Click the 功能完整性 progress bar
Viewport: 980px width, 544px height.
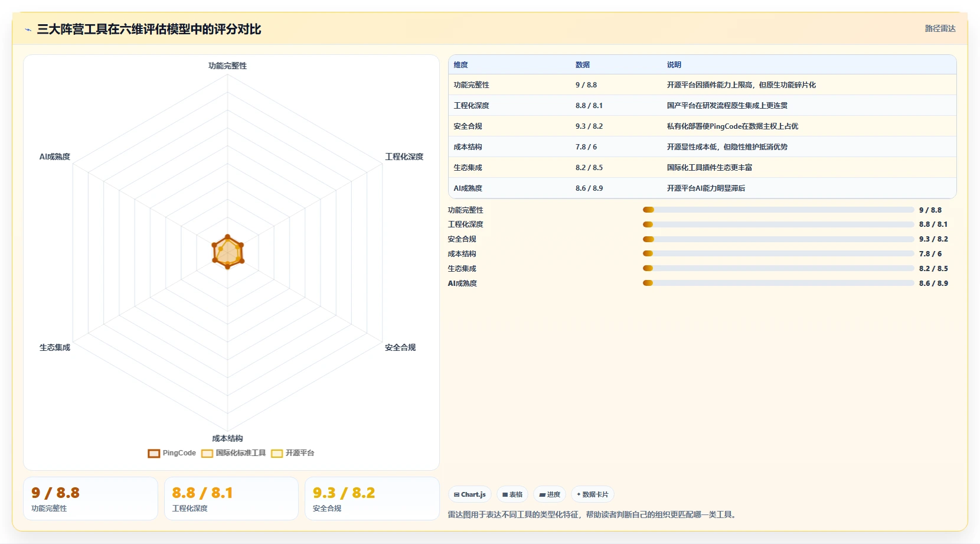pyautogui.click(x=778, y=210)
